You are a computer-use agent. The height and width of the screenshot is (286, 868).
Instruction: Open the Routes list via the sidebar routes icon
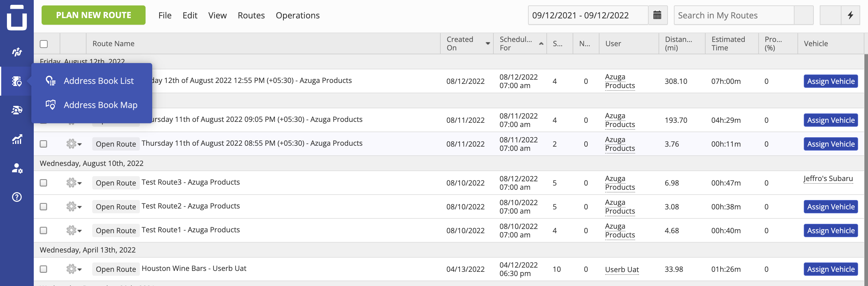(17, 52)
